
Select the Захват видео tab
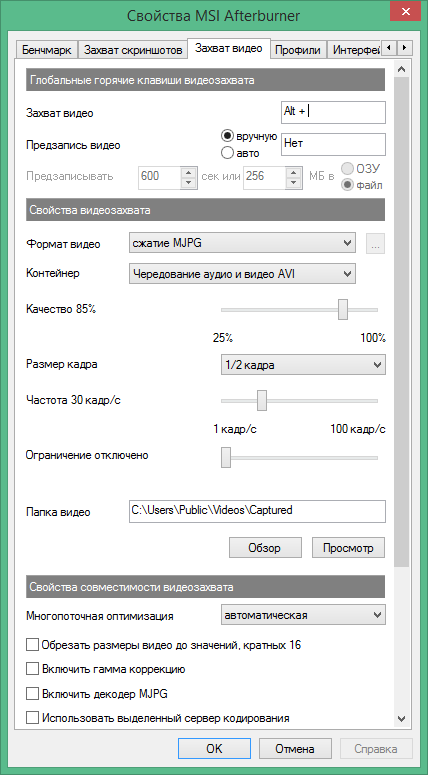coord(228,48)
